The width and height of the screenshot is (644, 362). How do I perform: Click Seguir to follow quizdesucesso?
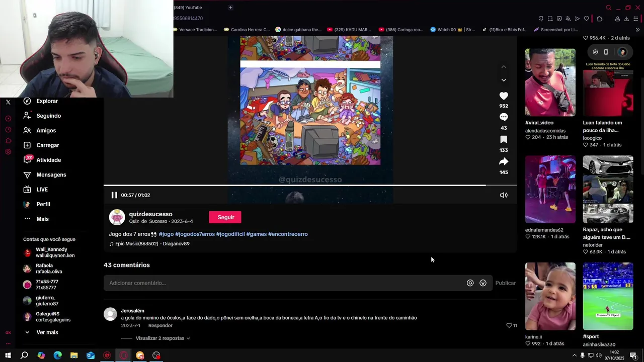225,217
